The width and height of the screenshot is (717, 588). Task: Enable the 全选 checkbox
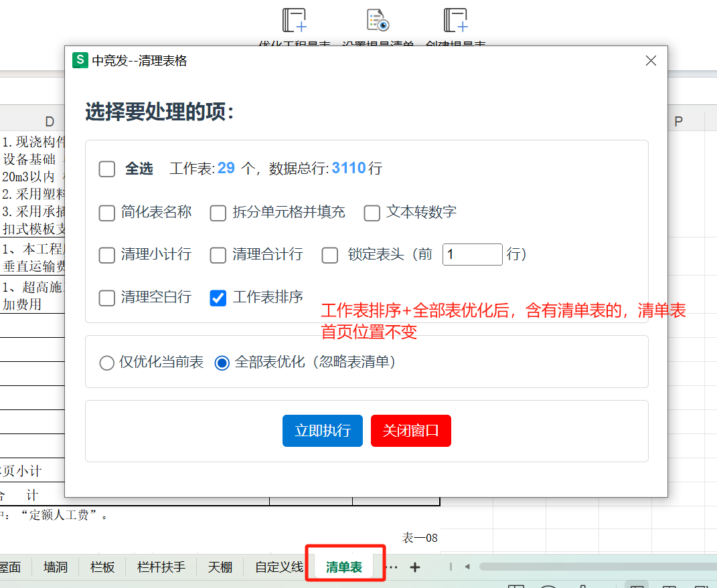(107, 169)
